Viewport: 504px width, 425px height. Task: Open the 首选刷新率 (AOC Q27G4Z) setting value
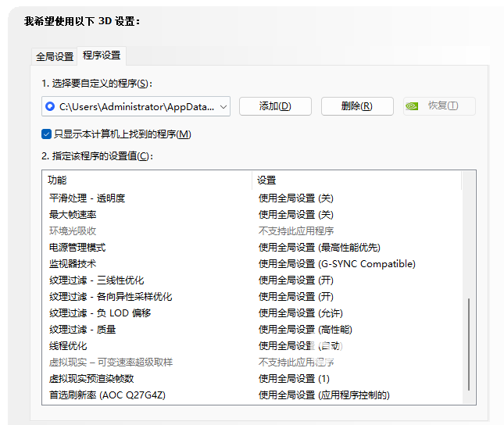point(323,395)
